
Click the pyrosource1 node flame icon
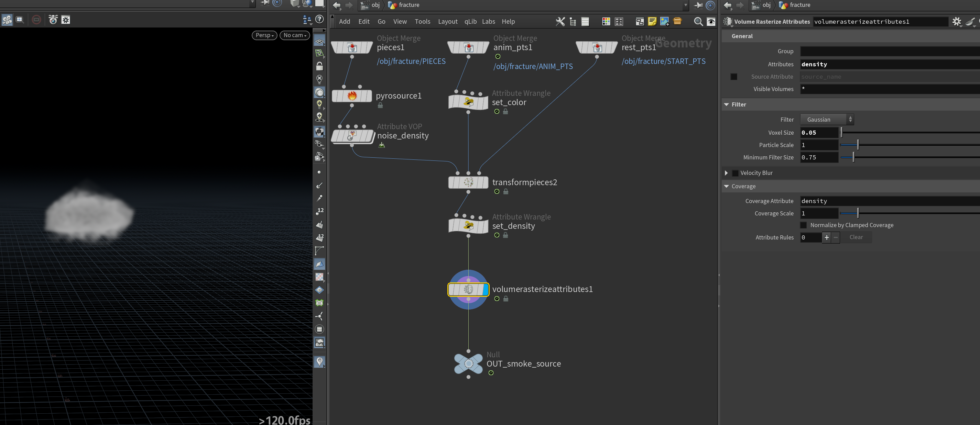point(352,96)
